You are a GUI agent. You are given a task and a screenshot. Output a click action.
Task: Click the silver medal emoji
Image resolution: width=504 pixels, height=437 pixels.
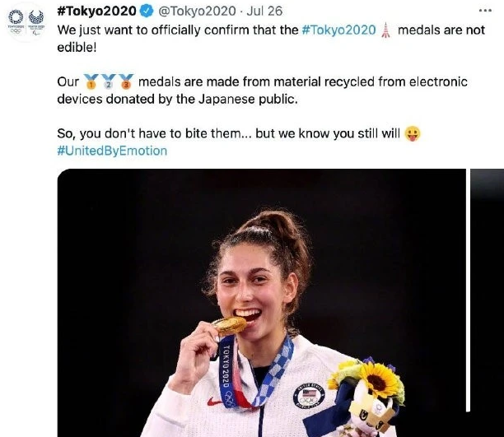tap(108, 81)
